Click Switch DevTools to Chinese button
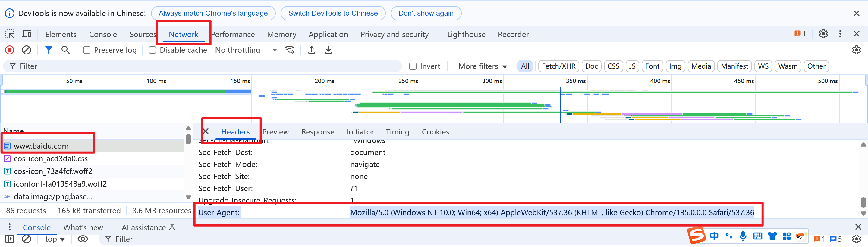The height and width of the screenshot is (247, 868). coord(333,13)
